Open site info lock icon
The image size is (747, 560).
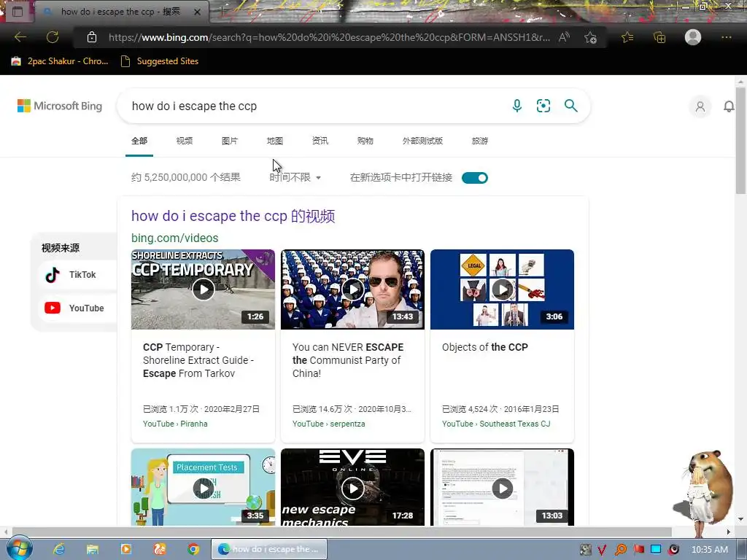coord(92,37)
